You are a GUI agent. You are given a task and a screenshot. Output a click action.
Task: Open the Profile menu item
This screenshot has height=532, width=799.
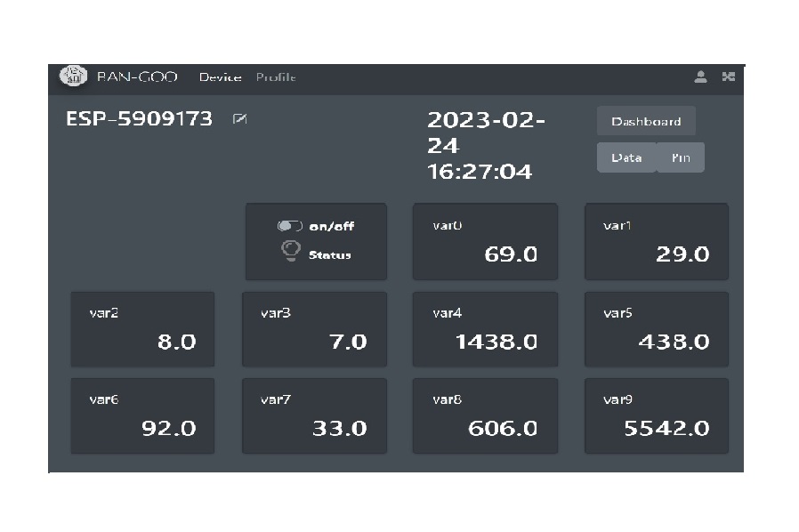[276, 77]
